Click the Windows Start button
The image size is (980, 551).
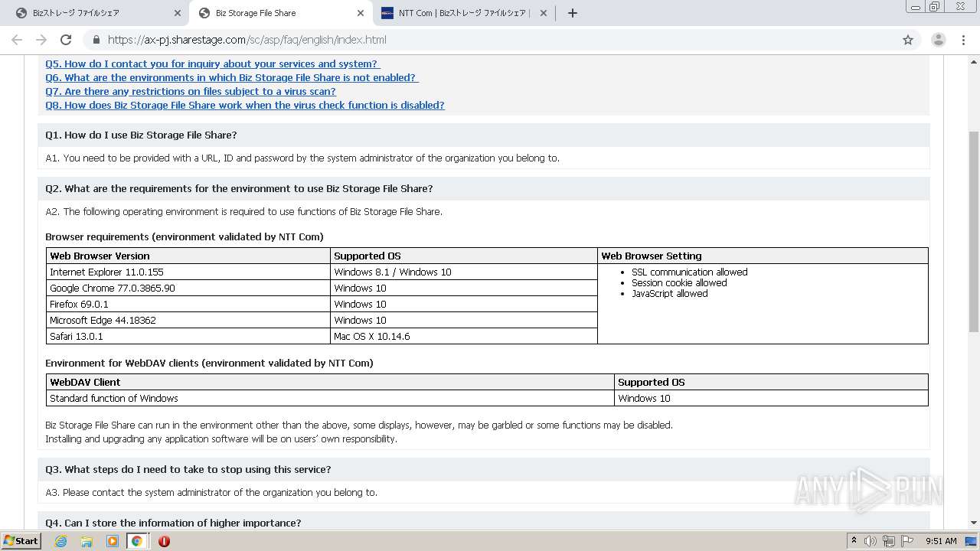click(x=21, y=540)
